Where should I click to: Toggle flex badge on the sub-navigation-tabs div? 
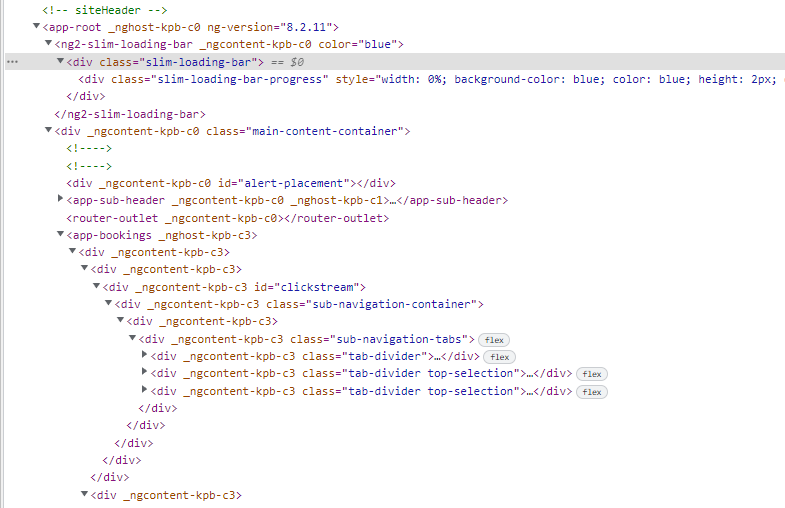493,340
